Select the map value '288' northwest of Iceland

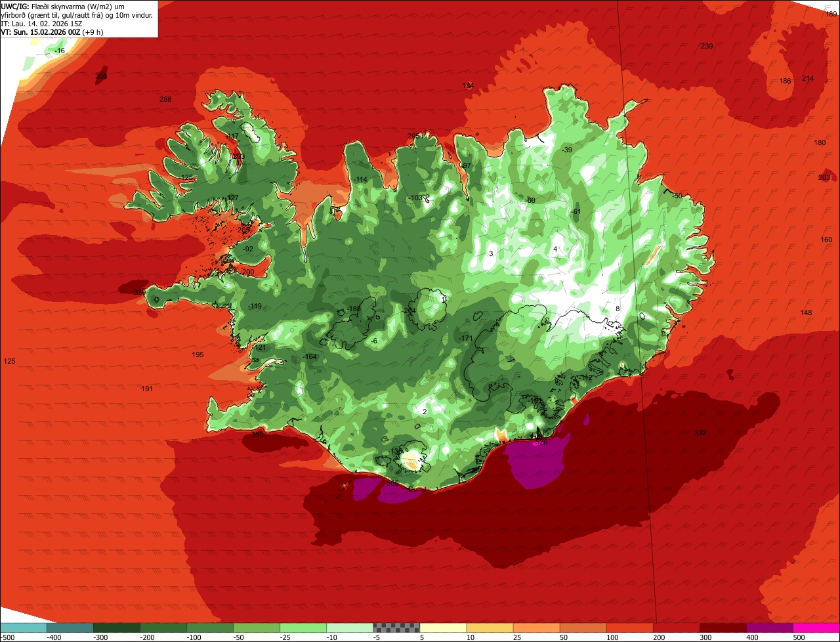(165, 99)
